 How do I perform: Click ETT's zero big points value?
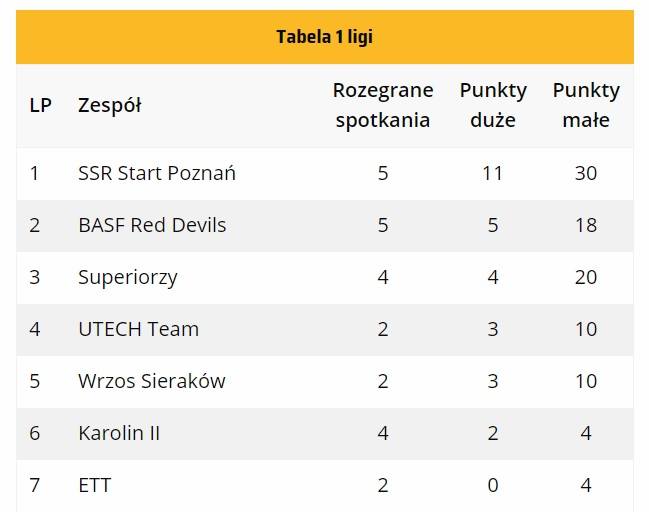492,485
